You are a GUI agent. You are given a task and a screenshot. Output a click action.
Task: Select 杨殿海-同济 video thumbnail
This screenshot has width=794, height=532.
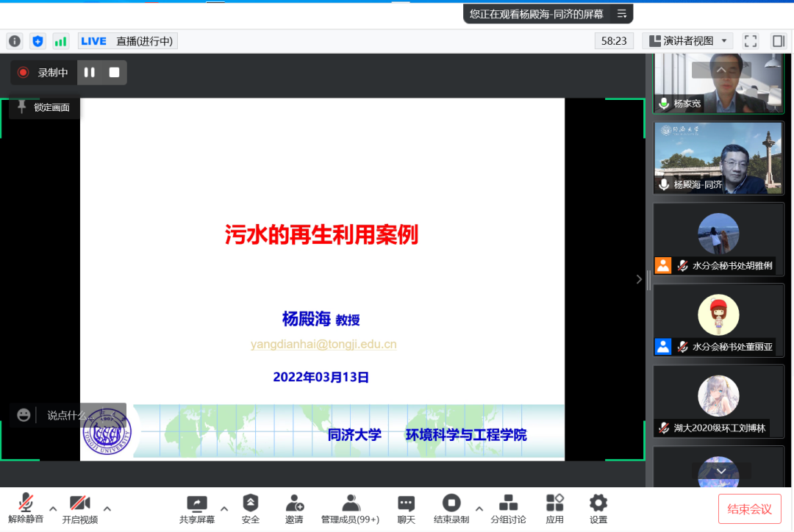[718, 158]
